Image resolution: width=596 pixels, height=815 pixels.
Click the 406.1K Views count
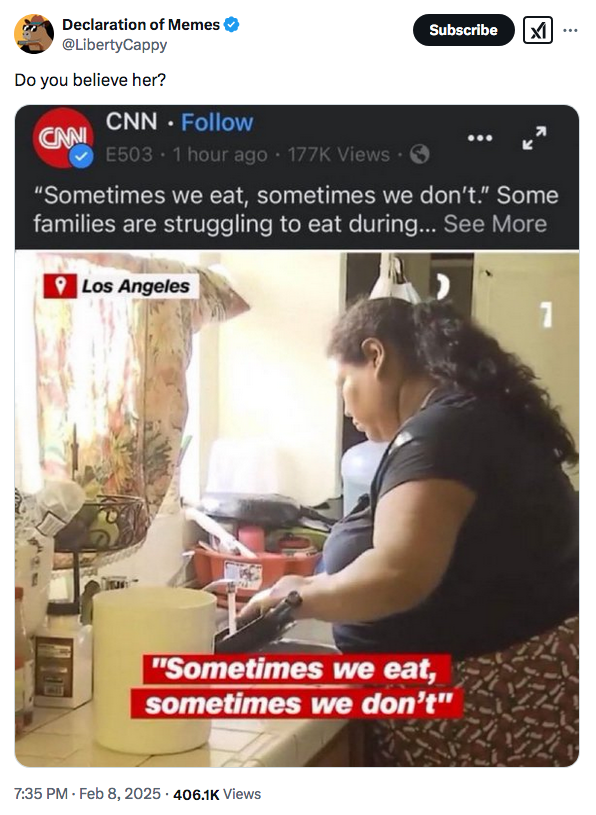pos(217,794)
